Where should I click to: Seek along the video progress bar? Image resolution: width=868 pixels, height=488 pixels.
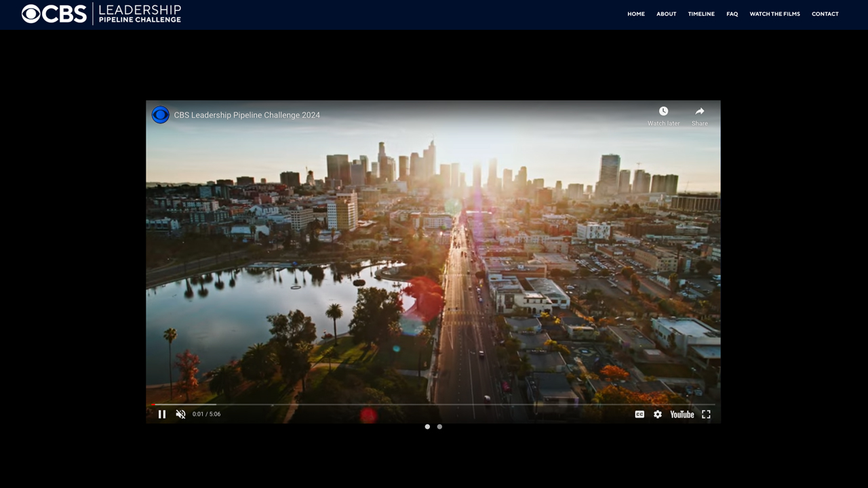point(433,405)
